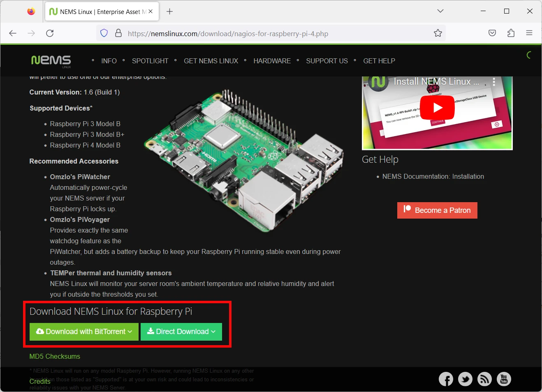542x392 pixels.
Task: Open the Omzlo's PiWatcher link
Action: tap(80, 177)
